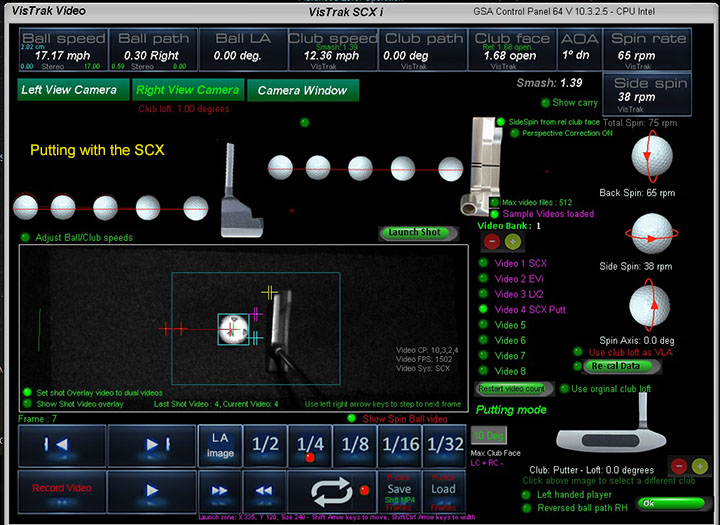Step back one frame in video
The width and height of the screenshot is (720, 525).
click(x=62, y=445)
